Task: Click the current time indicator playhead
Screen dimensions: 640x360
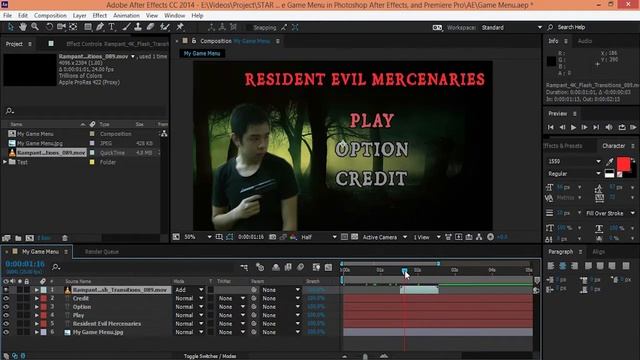Action: click(x=404, y=271)
